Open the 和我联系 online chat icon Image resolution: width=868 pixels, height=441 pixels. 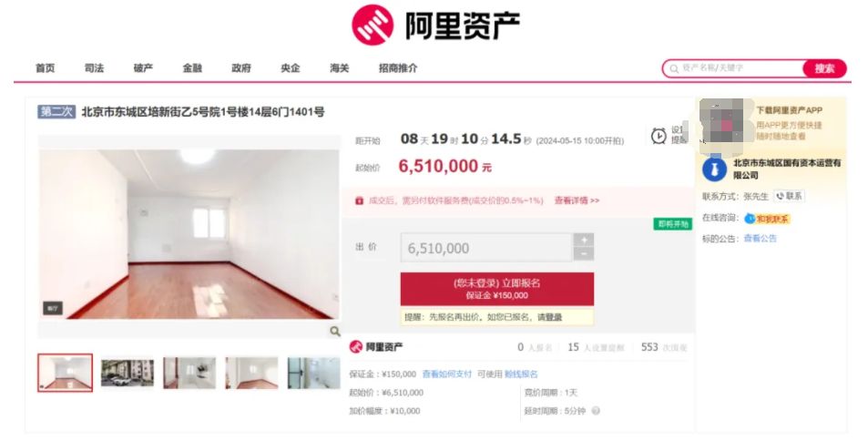[767, 219]
